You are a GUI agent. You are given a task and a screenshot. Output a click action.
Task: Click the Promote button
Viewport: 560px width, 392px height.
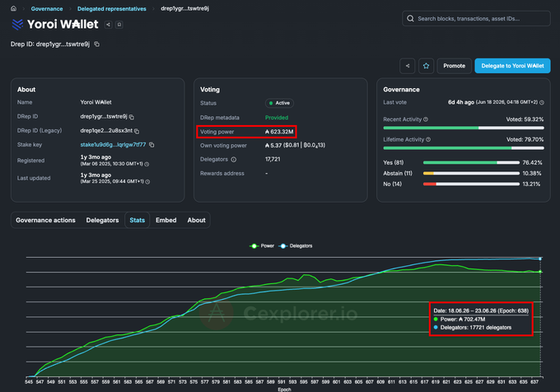coord(455,66)
